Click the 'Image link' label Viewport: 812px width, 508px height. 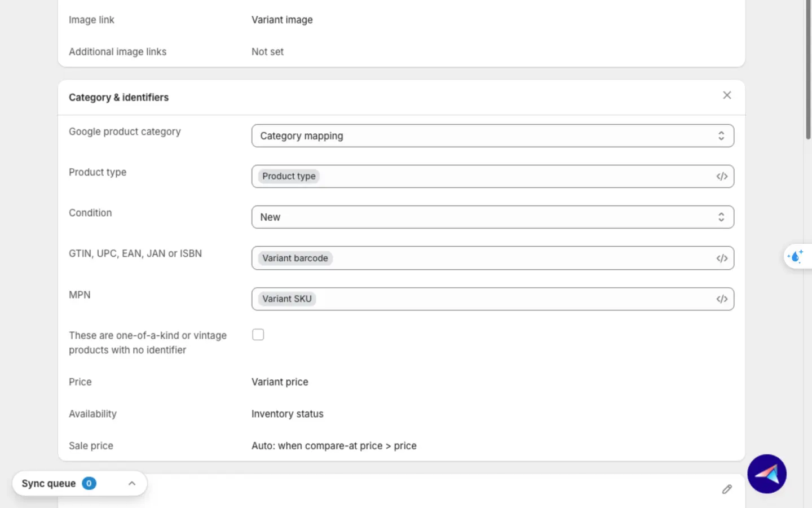[91, 20]
